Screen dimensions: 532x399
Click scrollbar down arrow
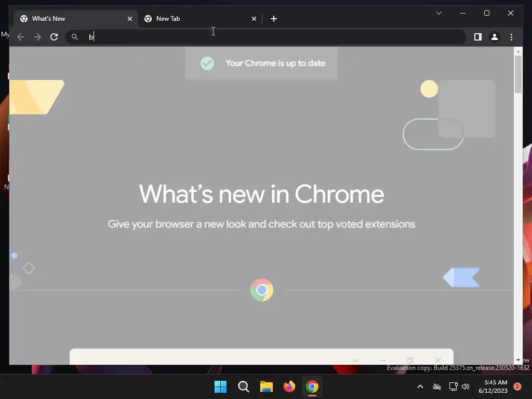pos(518,360)
